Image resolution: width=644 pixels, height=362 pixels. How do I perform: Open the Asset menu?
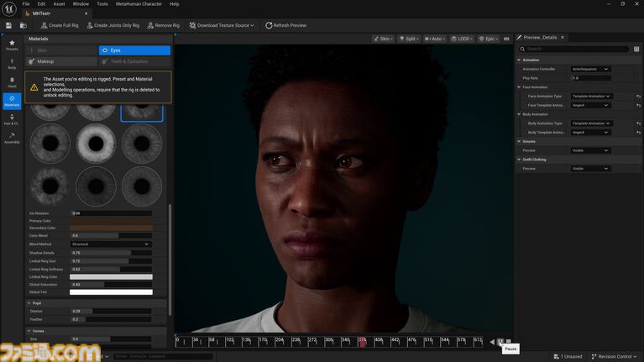[x=59, y=3]
